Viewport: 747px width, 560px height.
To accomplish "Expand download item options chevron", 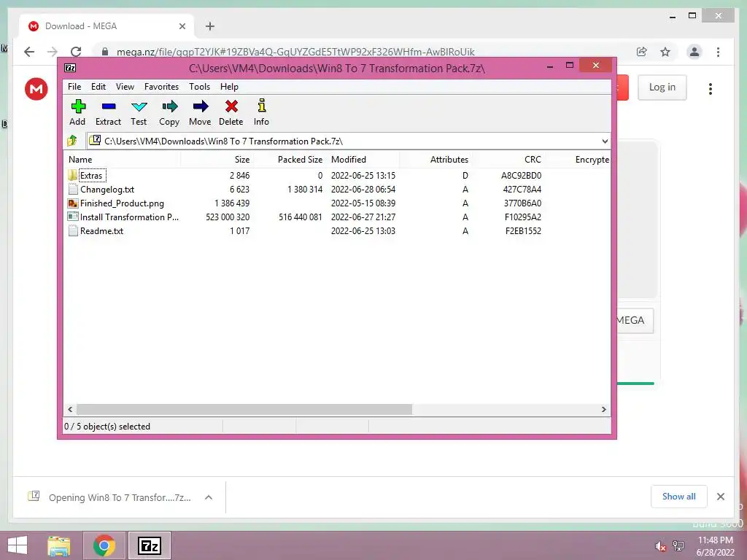I will click(x=208, y=497).
